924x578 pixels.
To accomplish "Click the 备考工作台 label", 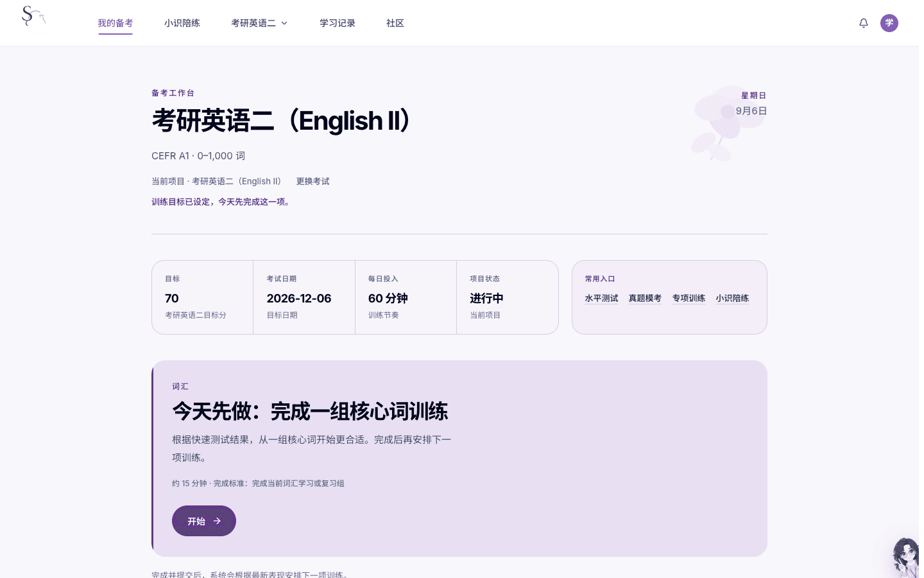I will pos(173,93).
